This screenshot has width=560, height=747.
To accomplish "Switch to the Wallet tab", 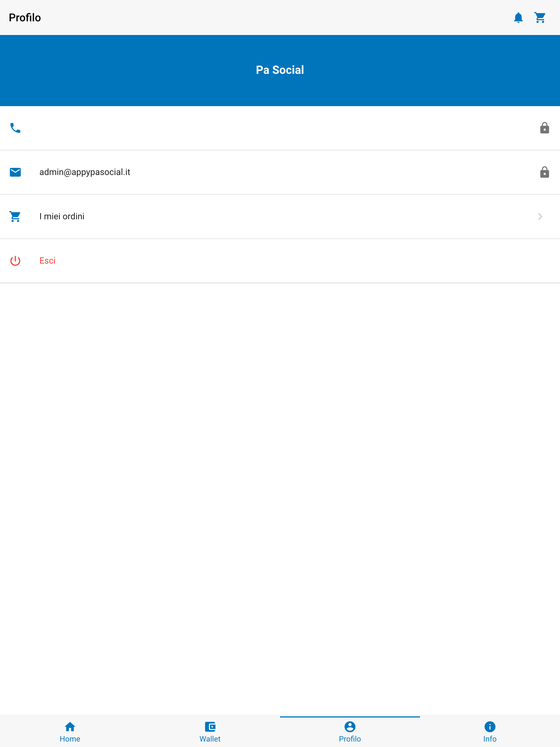I will pyautogui.click(x=210, y=731).
